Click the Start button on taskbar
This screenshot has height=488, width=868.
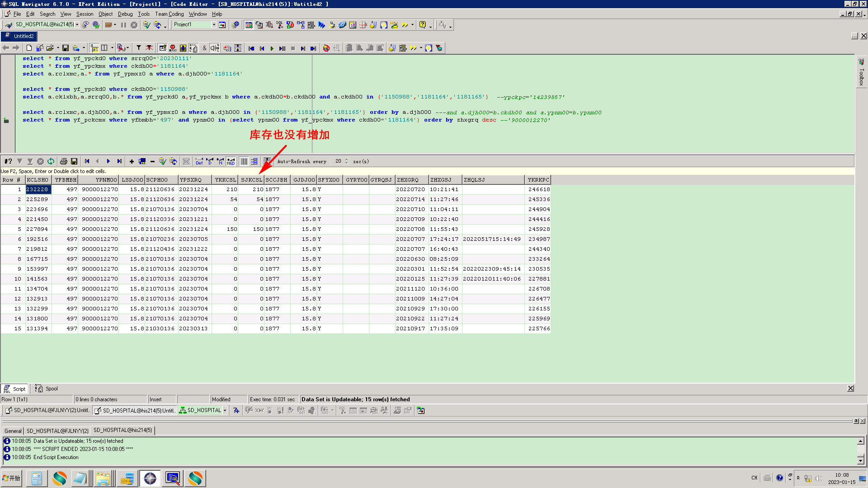(12, 478)
